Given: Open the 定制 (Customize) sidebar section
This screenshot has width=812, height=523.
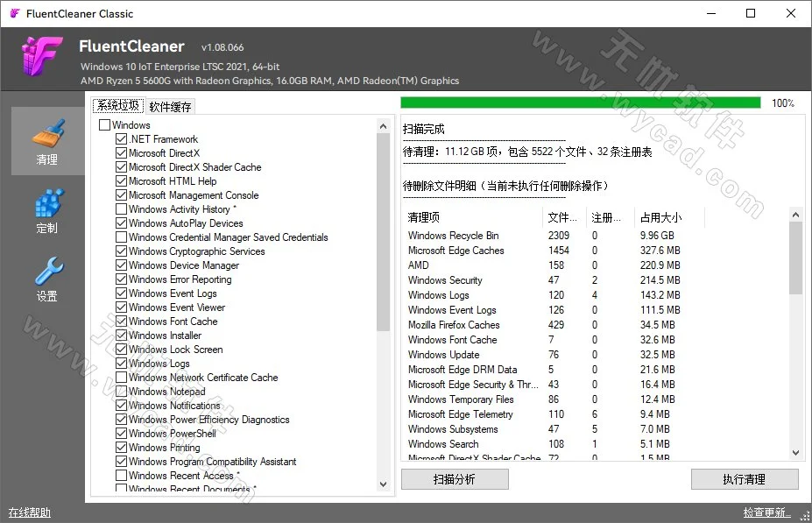Looking at the screenshot, I should tap(47, 211).
